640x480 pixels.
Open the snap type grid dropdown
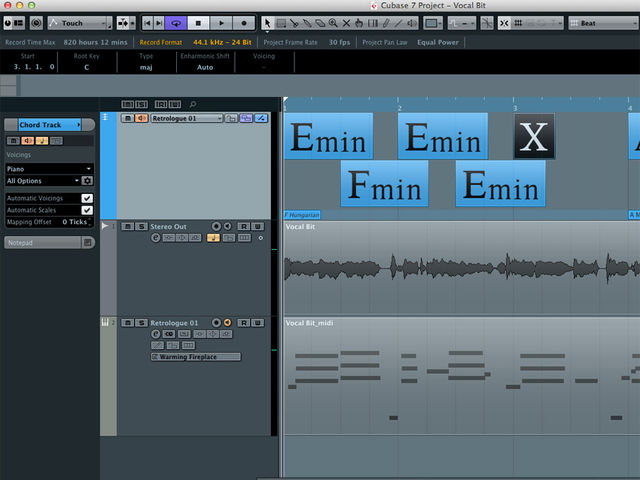[538, 23]
